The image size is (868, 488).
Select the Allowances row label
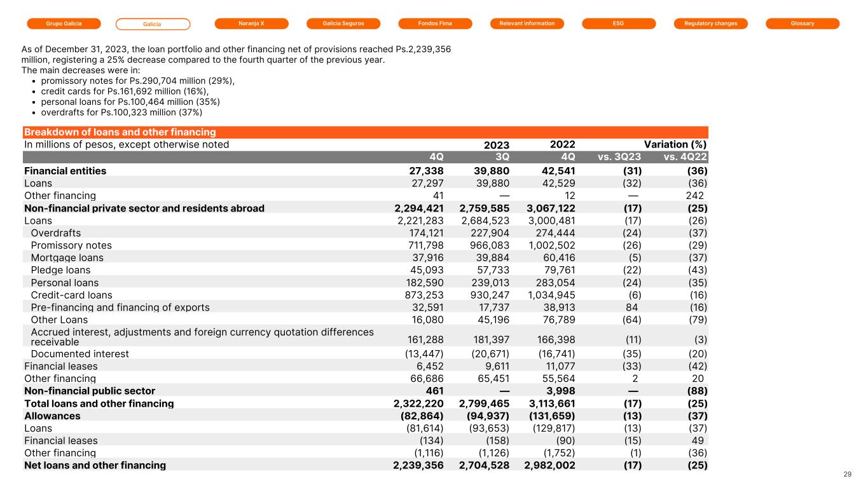52,416
